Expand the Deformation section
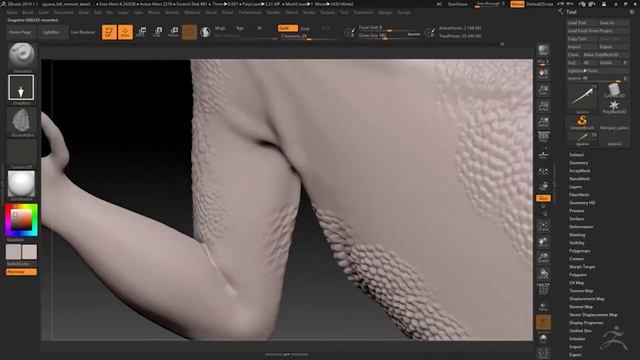 tap(581, 227)
